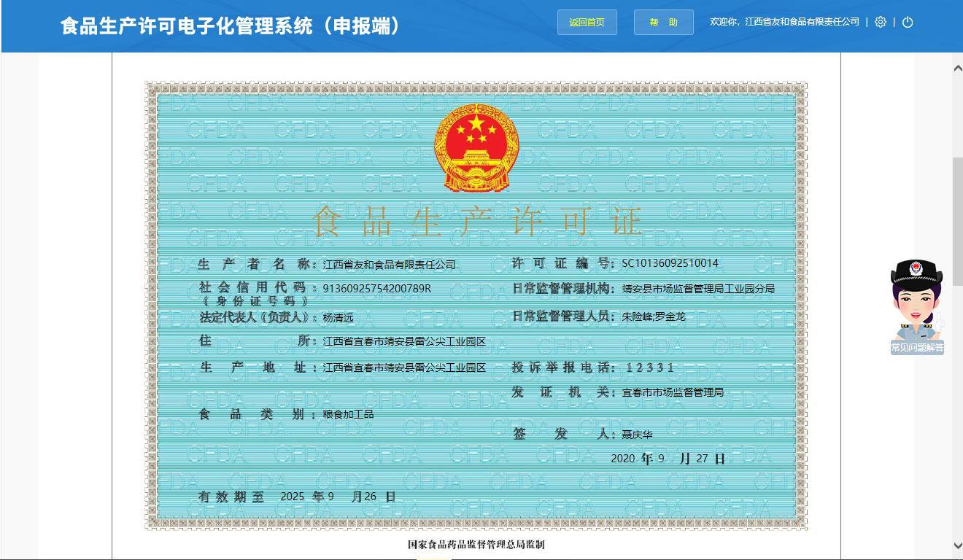Open the settings gear icon
Screen dimensions: 963x560
click(881, 22)
